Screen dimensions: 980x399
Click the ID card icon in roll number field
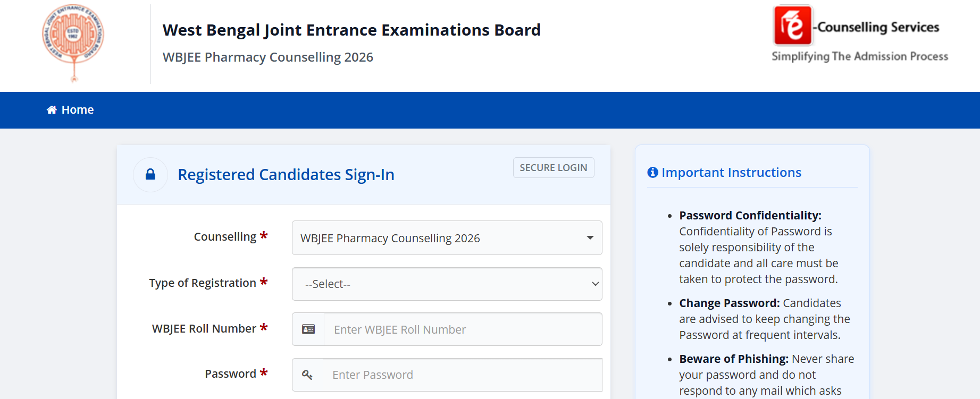[308, 329]
